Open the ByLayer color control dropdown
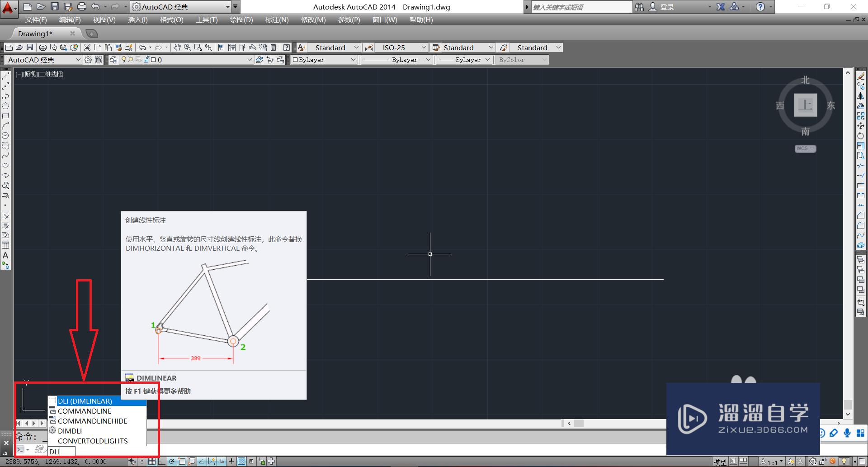 click(x=353, y=60)
